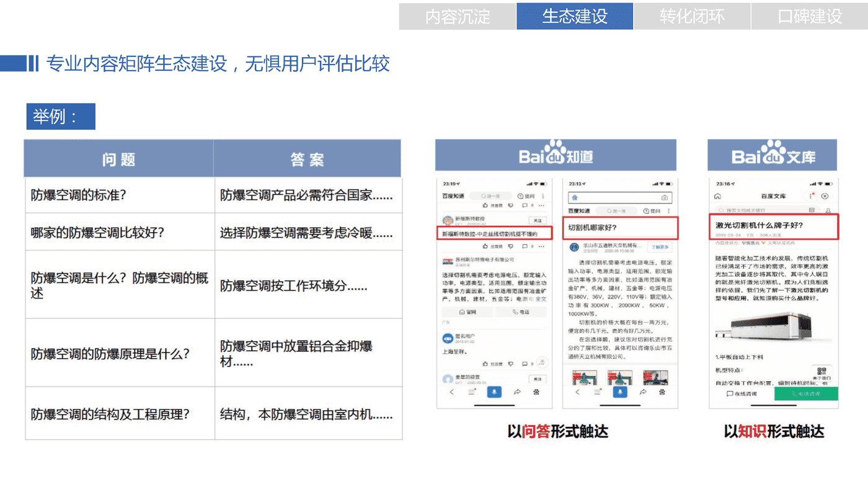Click the 以问答形式触达 caption
868x489 pixels.
click(x=557, y=431)
